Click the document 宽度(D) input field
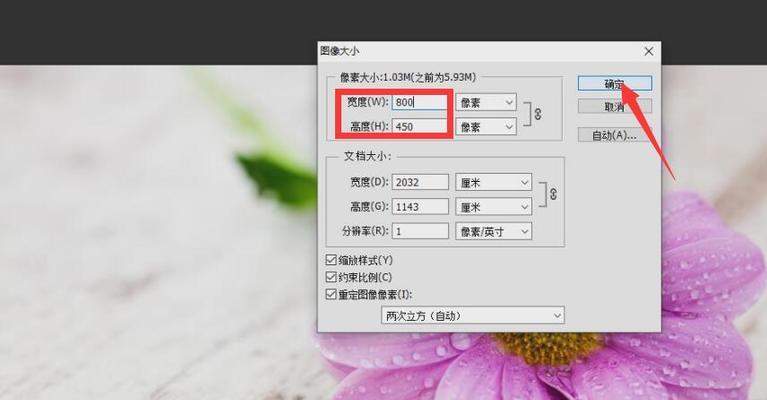Image resolution: width=767 pixels, height=400 pixels. pos(420,182)
